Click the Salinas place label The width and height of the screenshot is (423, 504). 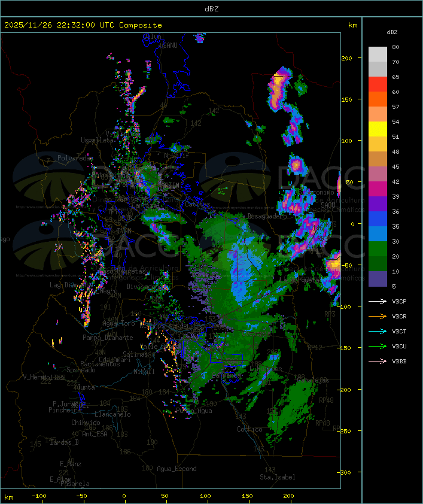click(135, 354)
